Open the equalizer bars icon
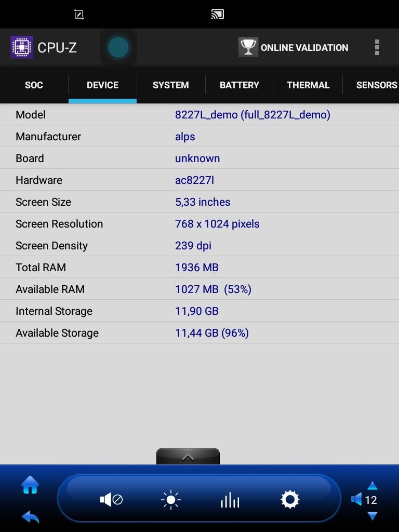The width and height of the screenshot is (399, 532). pos(230,500)
